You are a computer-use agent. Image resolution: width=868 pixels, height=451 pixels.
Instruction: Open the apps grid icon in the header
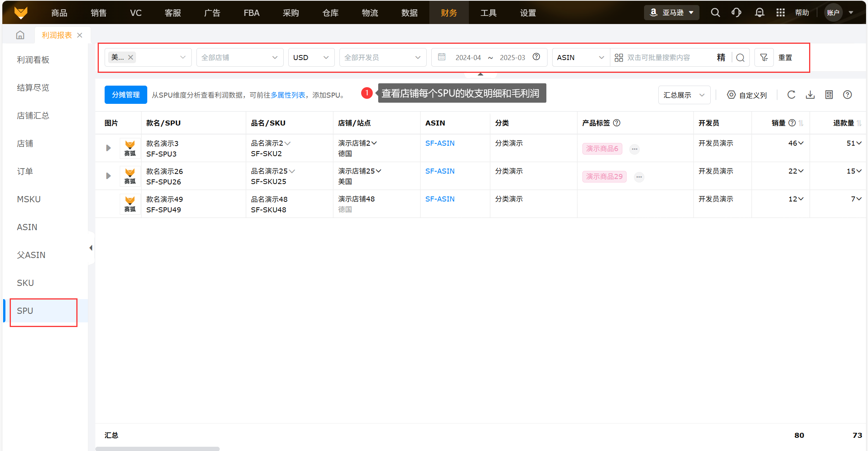pyautogui.click(x=780, y=13)
